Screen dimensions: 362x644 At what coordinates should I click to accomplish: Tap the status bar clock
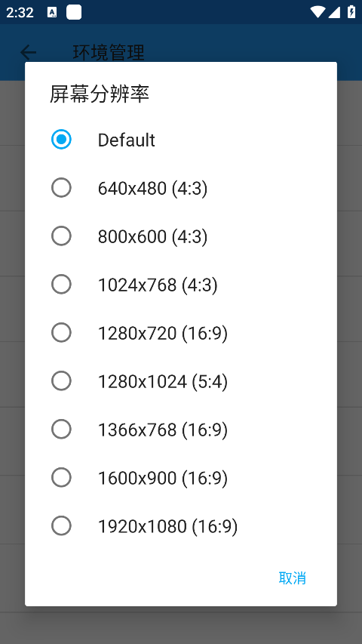pyautogui.click(x=20, y=12)
